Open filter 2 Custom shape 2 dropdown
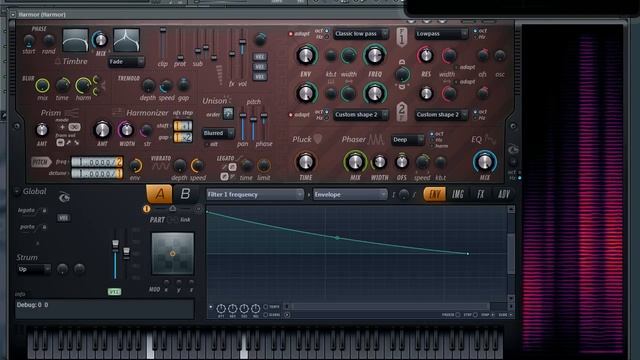Image resolution: width=640 pixels, height=360 pixels. click(x=361, y=115)
